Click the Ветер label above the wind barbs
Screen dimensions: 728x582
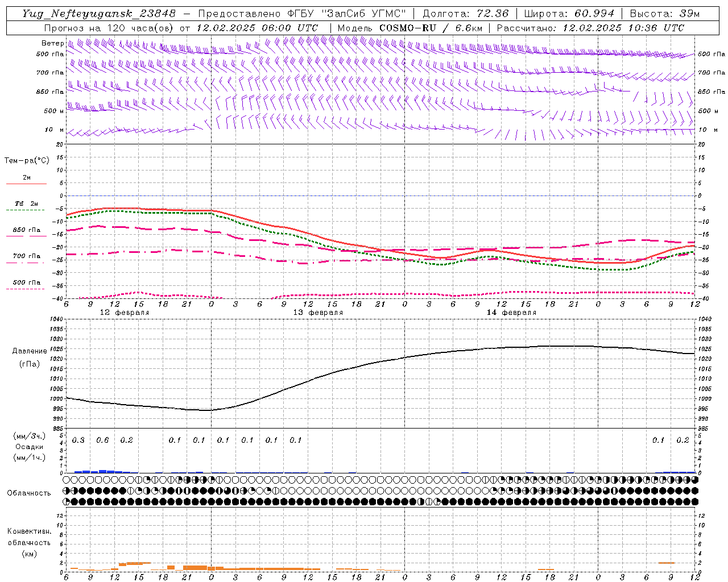tap(52, 43)
